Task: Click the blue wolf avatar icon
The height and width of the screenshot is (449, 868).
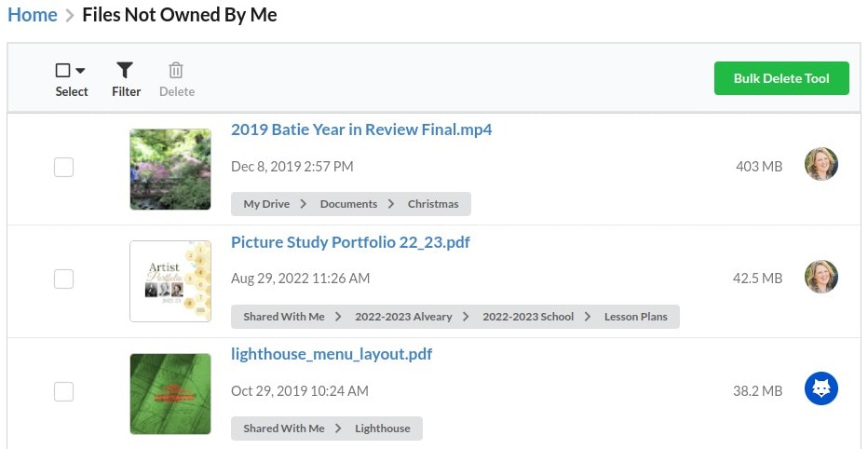Action: 821,388
